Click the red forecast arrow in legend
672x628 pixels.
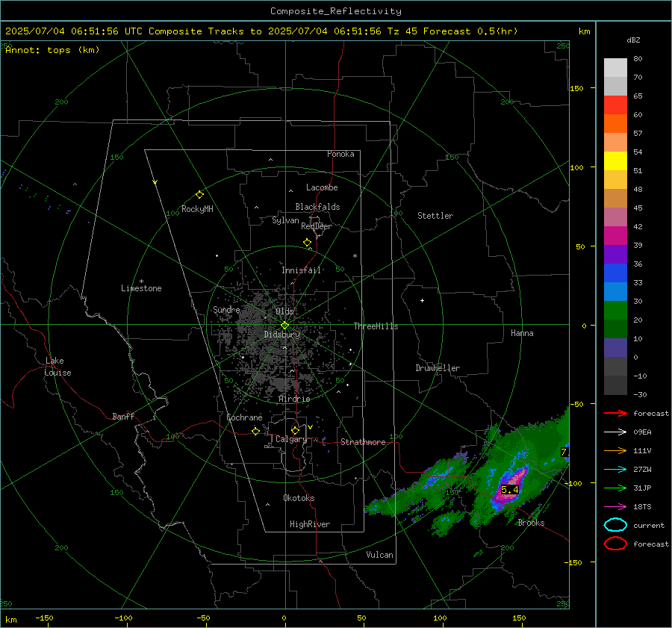click(x=615, y=413)
